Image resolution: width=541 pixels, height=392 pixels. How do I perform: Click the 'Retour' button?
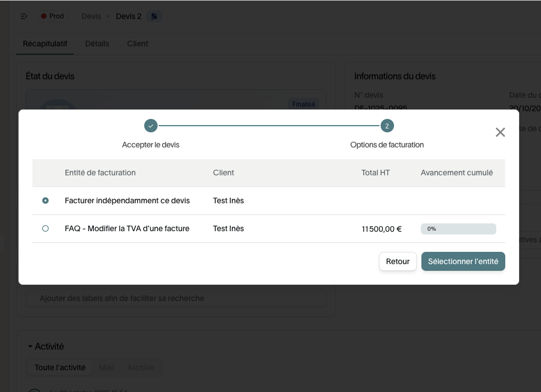[x=397, y=261]
